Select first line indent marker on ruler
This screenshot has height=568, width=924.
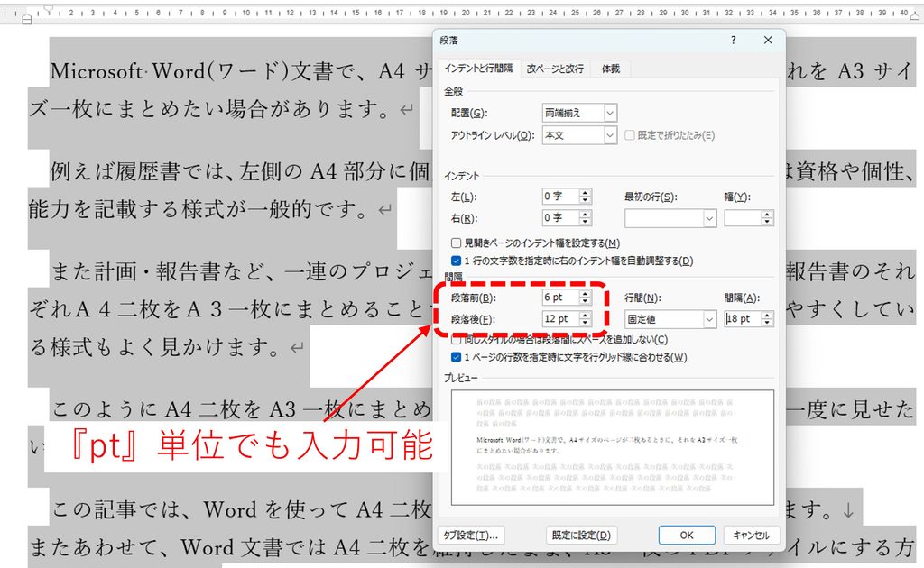pos(49,9)
